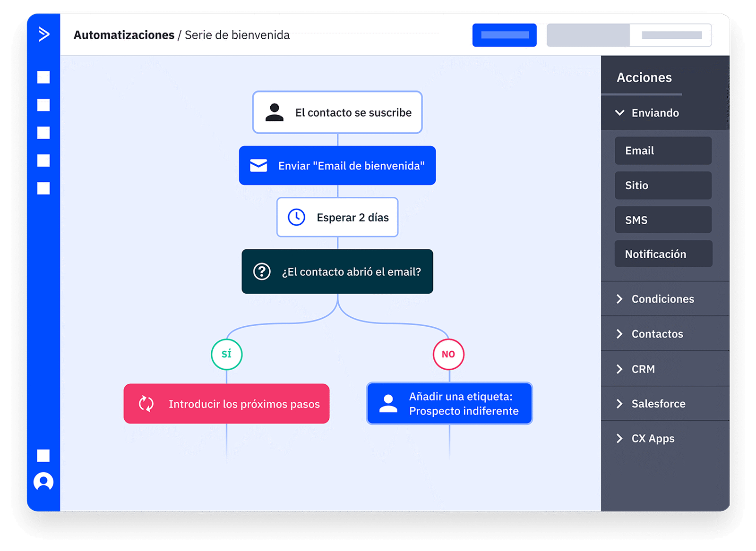Click the ActiveCampaign logo icon
The image size is (756, 551).
coord(43,34)
